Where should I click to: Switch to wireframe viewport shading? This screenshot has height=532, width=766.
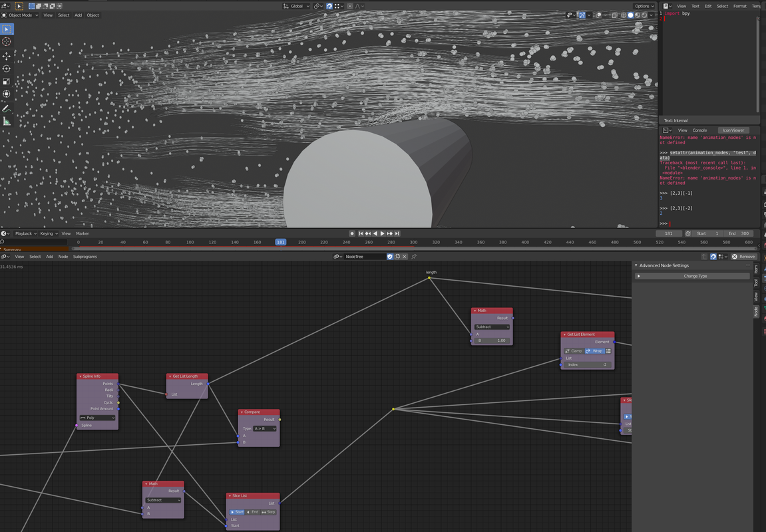(624, 15)
